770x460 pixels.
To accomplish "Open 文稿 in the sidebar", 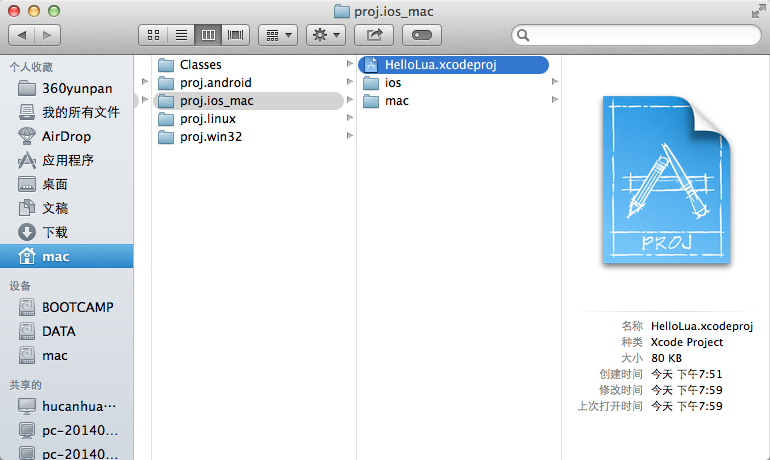I will coord(67,209).
